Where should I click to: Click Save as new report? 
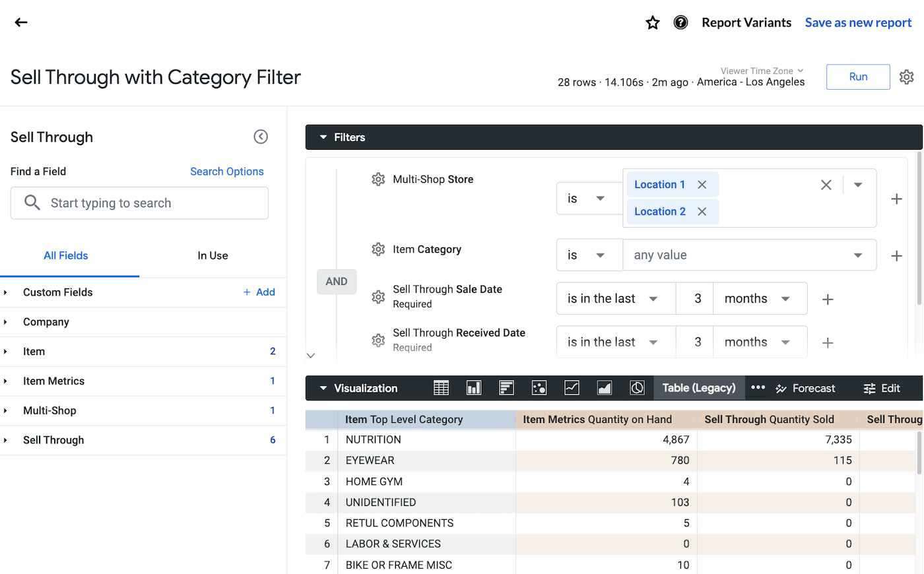click(858, 22)
